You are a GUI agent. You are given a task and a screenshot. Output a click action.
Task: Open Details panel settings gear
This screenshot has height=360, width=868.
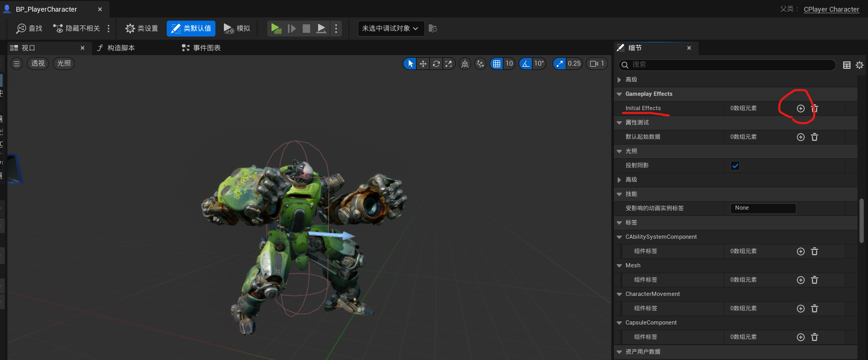[860, 65]
